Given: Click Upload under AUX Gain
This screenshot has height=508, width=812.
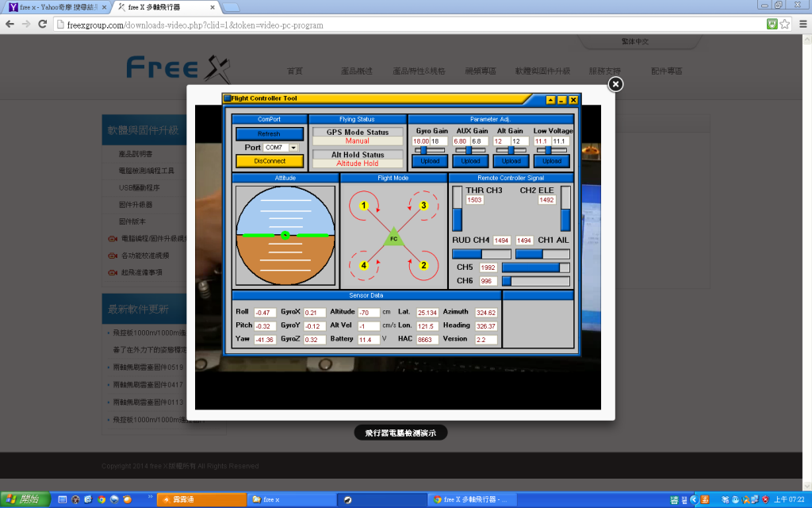Looking at the screenshot, I should click(471, 161).
